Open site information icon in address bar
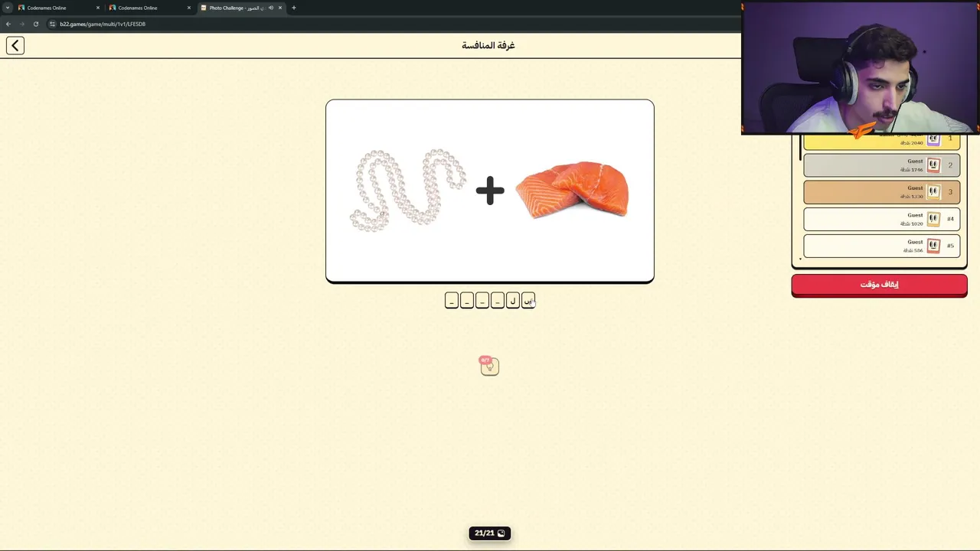This screenshot has height=551, width=980. (x=52, y=24)
